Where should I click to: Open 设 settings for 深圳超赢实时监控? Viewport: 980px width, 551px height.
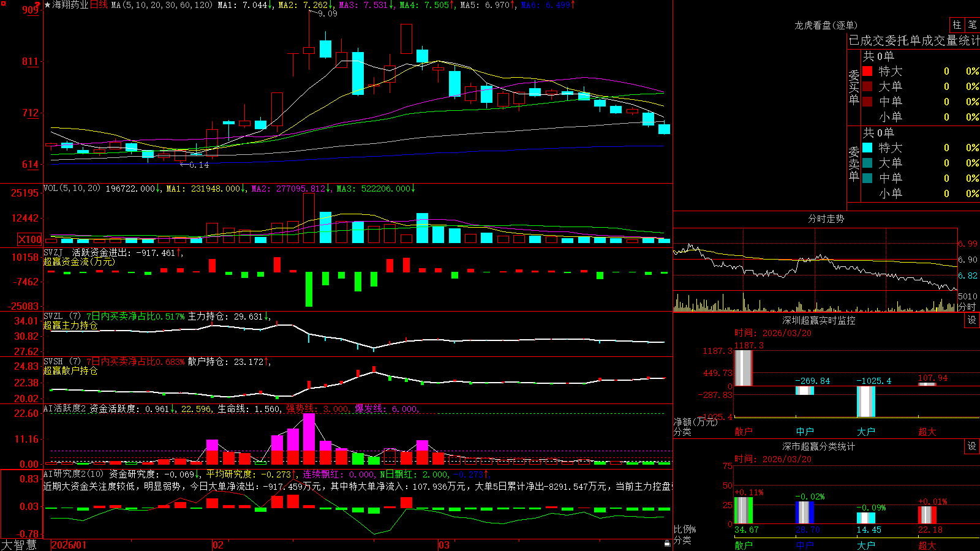pos(972,320)
